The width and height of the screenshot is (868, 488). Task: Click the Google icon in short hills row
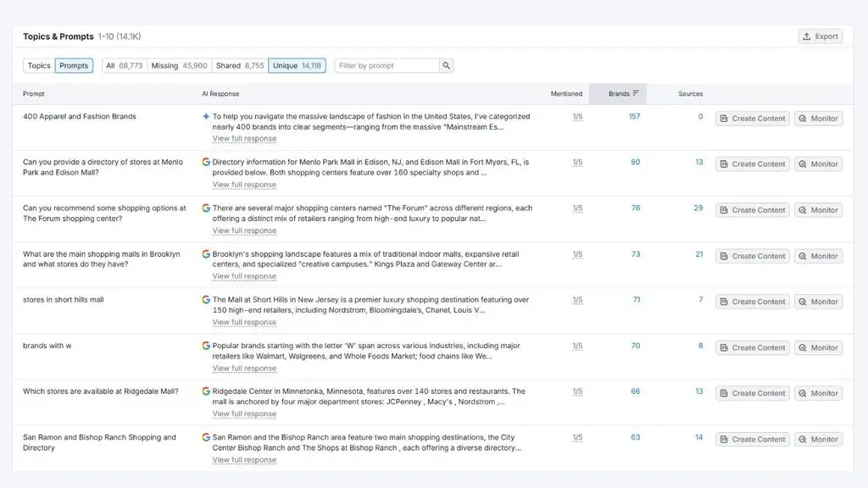point(206,299)
